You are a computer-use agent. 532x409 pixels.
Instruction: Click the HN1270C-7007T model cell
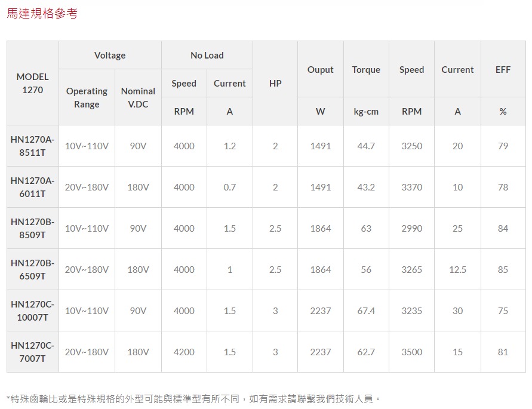point(33,352)
